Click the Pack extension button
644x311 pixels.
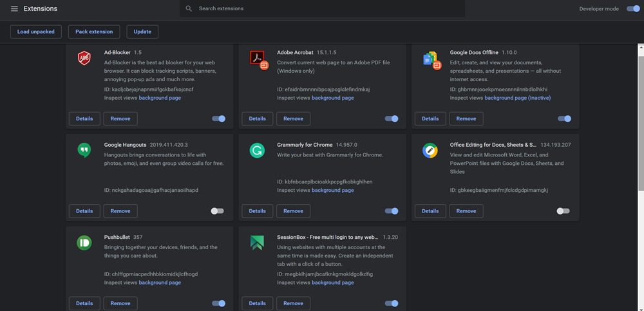click(x=94, y=32)
